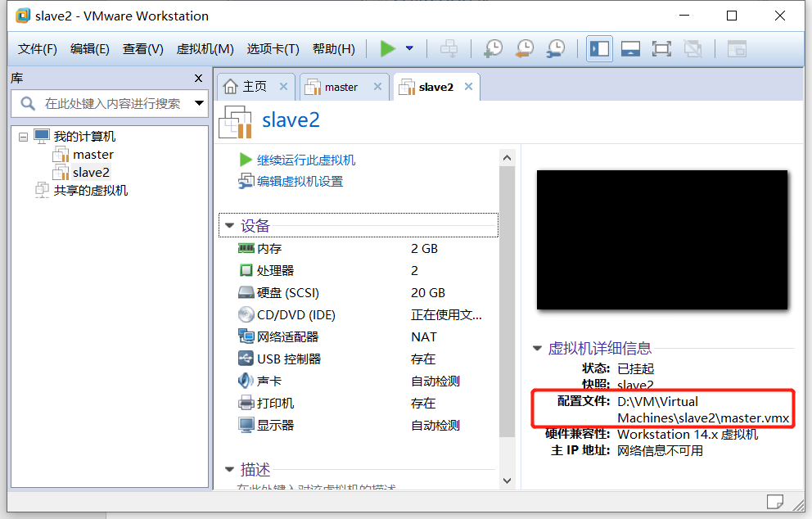
Task: Open the 帮助(H) menu
Action: (x=334, y=49)
